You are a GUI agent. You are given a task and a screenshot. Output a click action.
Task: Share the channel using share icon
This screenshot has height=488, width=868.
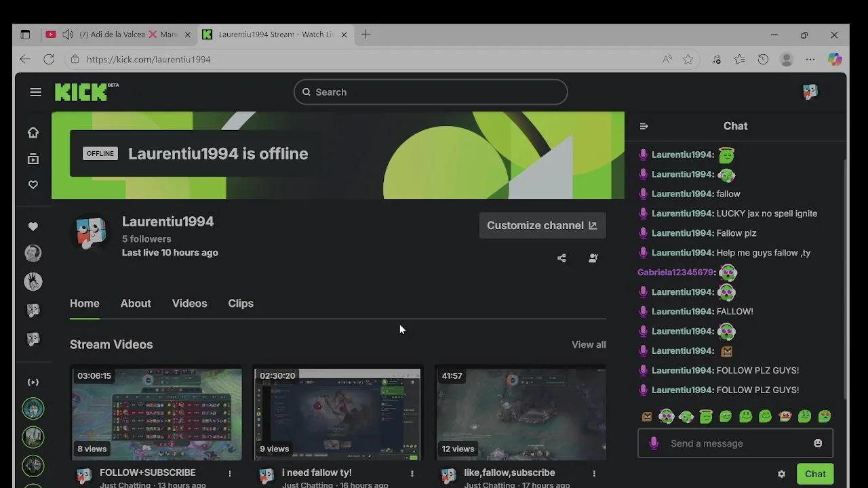point(561,258)
